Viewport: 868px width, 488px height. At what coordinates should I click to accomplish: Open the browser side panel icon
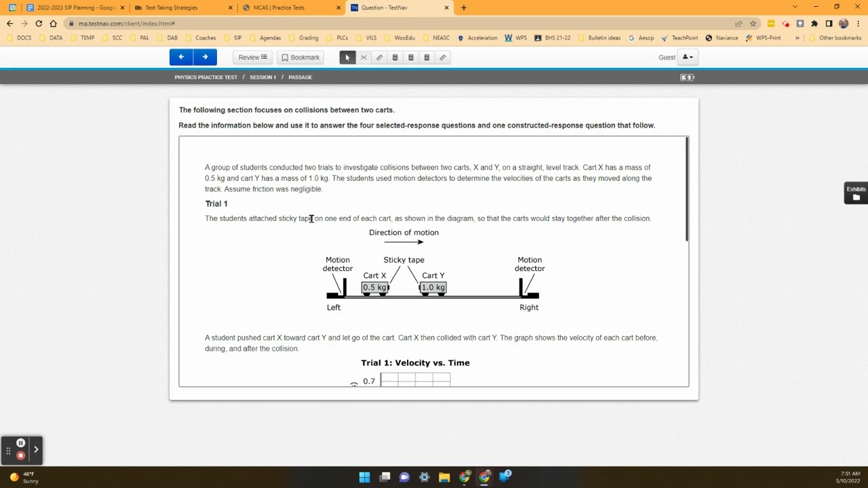(829, 24)
